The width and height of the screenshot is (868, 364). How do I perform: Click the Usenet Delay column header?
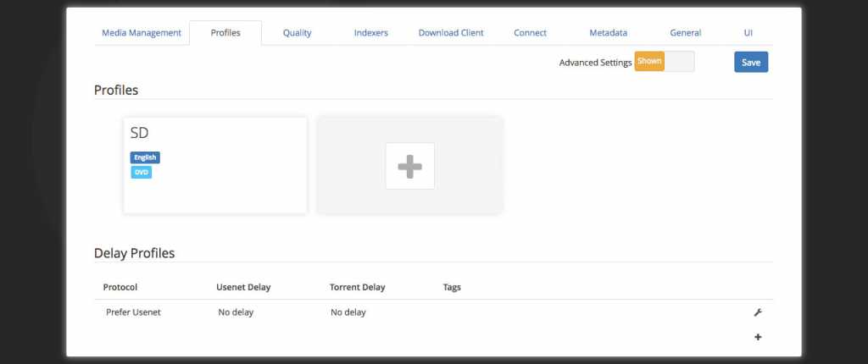click(243, 287)
